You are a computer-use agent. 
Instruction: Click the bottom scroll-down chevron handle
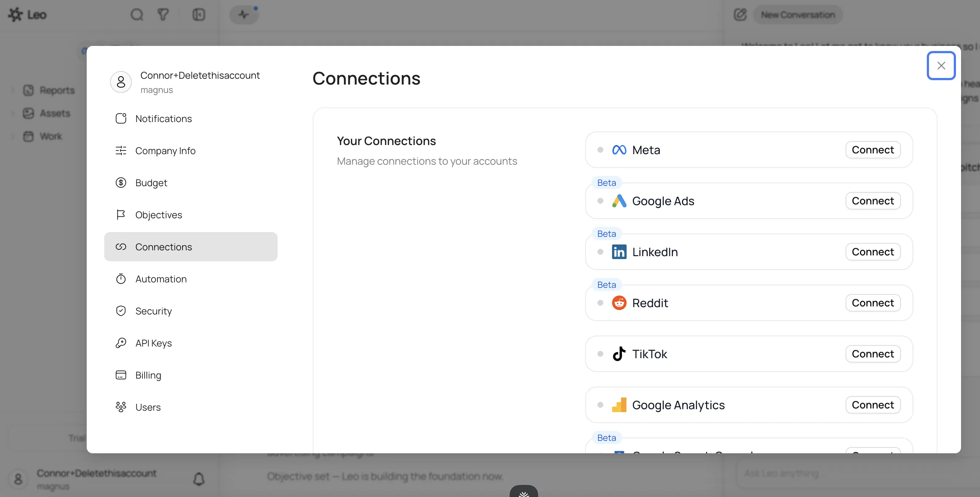click(x=524, y=492)
